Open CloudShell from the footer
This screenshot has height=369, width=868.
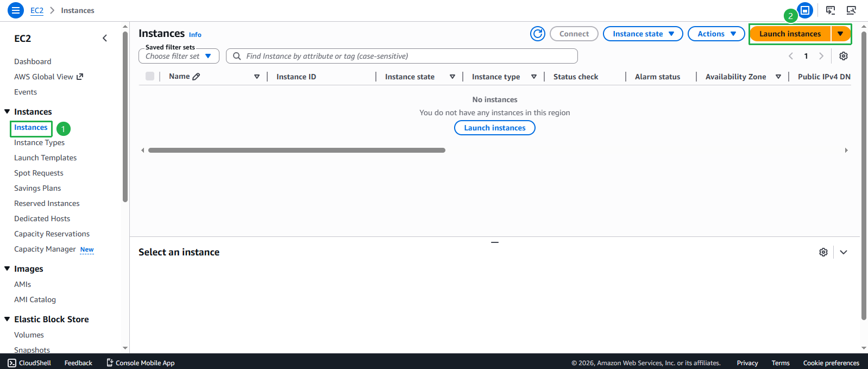coord(29,363)
